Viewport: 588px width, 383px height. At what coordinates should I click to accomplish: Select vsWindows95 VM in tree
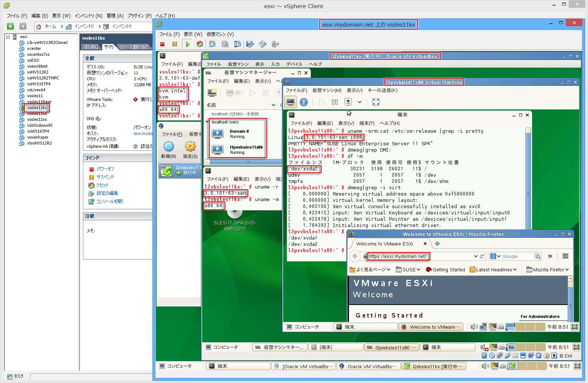point(40,125)
